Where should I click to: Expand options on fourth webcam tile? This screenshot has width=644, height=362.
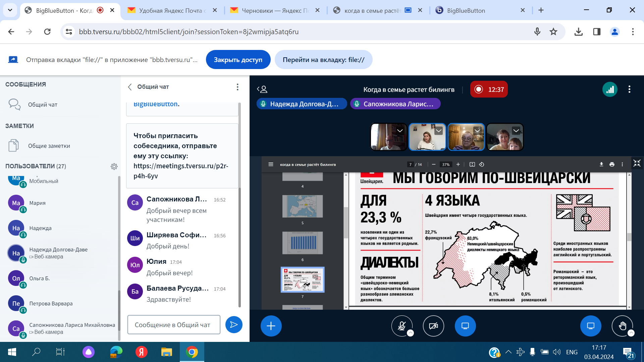pyautogui.click(x=516, y=131)
